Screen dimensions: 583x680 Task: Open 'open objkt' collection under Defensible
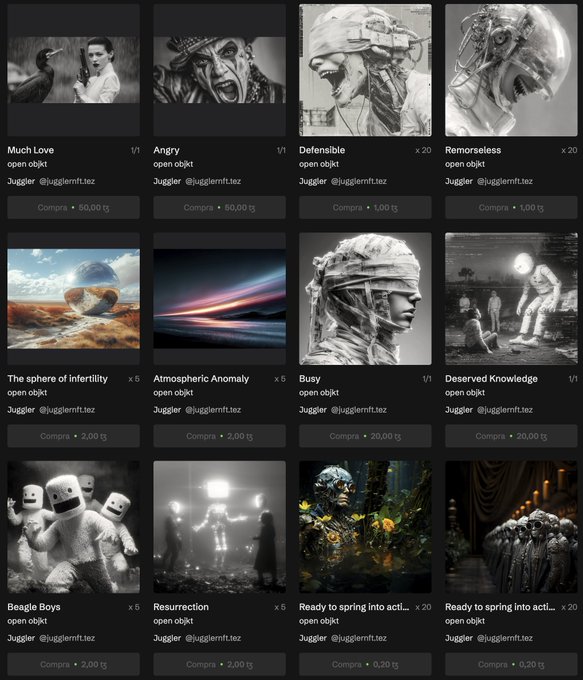[x=319, y=164]
